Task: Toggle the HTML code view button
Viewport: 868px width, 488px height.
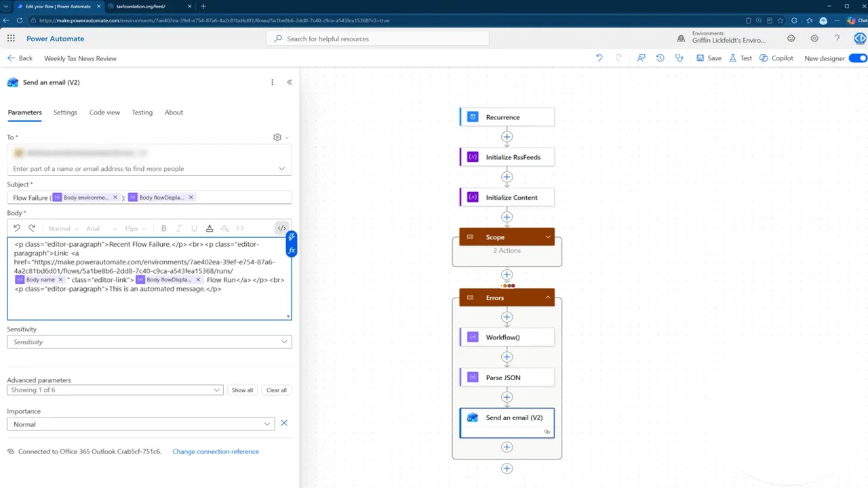Action: 281,228
